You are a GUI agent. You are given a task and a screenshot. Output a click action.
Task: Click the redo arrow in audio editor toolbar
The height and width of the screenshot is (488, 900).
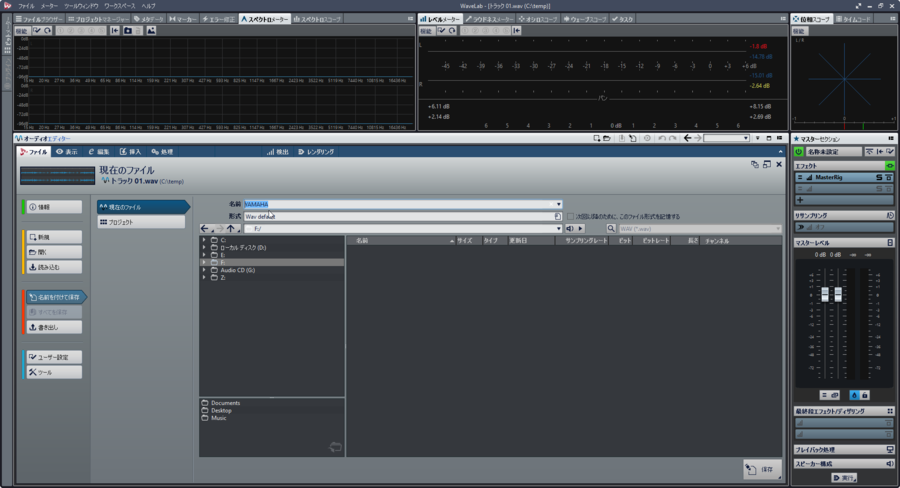coord(673,138)
